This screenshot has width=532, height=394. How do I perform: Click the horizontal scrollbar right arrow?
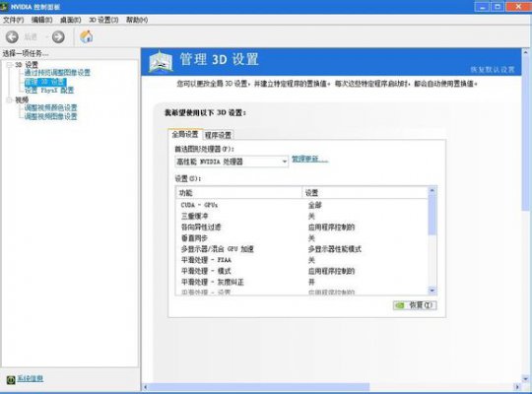pos(517,387)
